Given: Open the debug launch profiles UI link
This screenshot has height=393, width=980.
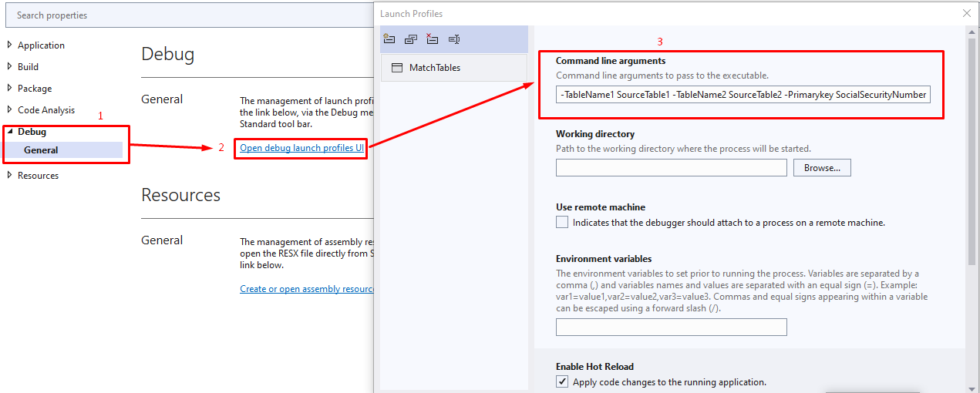Looking at the screenshot, I should pos(301,147).
